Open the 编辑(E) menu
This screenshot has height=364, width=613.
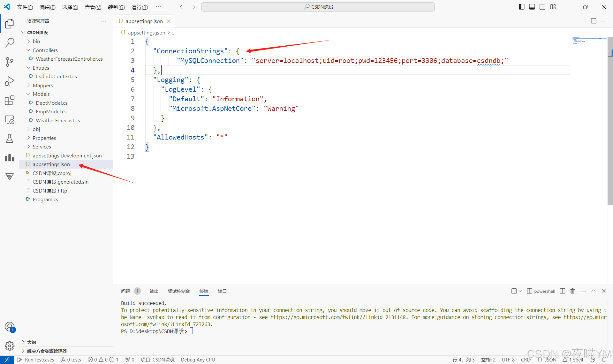[x=48, y=7]
